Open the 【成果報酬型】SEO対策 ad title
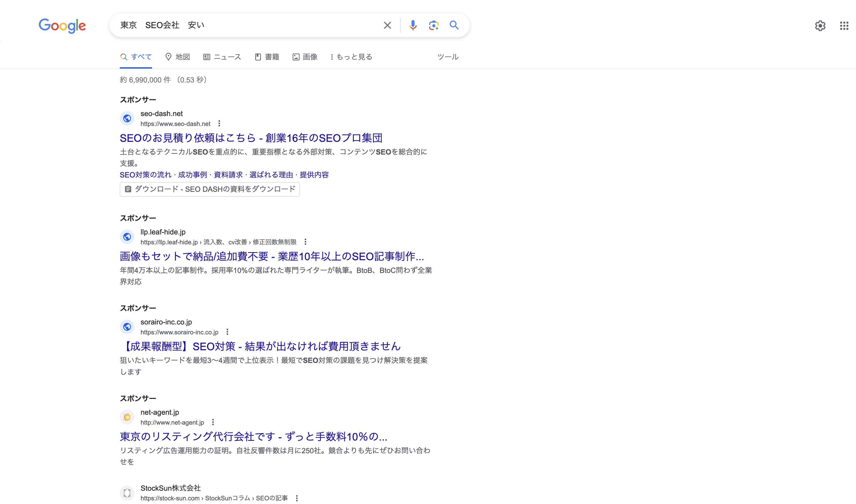Viewport: 856px width, 504px height. tap(260, 346)
